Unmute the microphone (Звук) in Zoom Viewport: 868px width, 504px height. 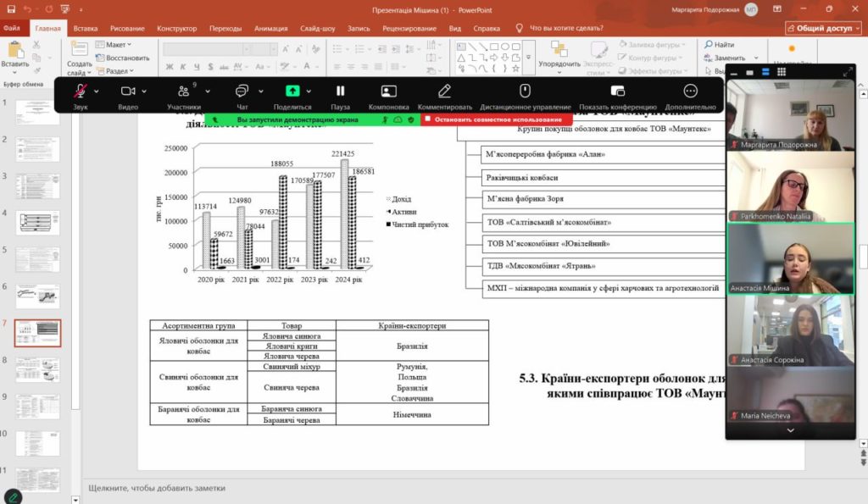[81, 91]
